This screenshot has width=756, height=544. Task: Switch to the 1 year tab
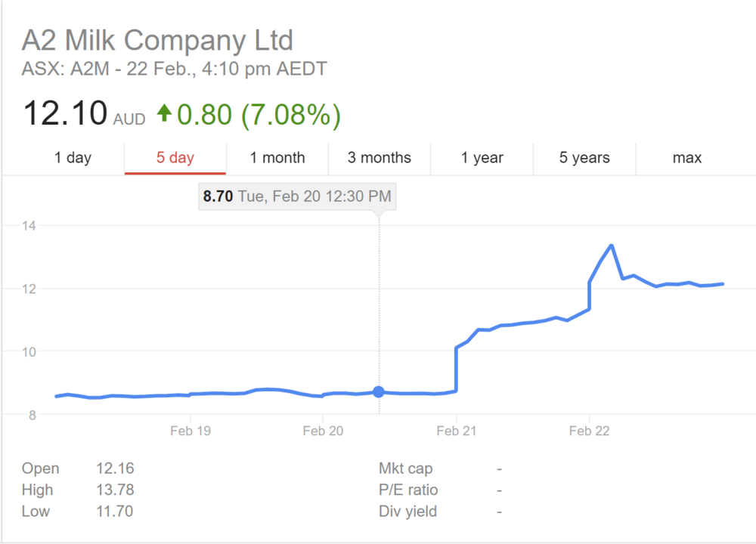[x=482, y=158]
